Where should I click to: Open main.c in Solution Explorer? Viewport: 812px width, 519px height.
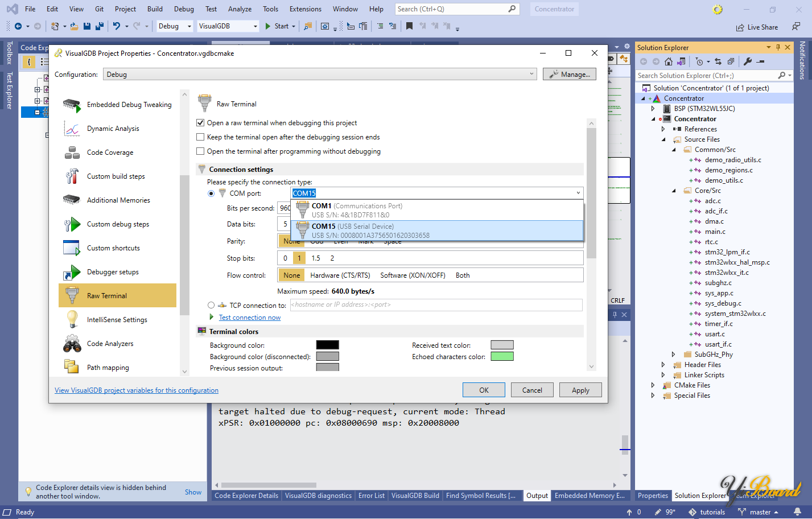click(x=715, y=232)
